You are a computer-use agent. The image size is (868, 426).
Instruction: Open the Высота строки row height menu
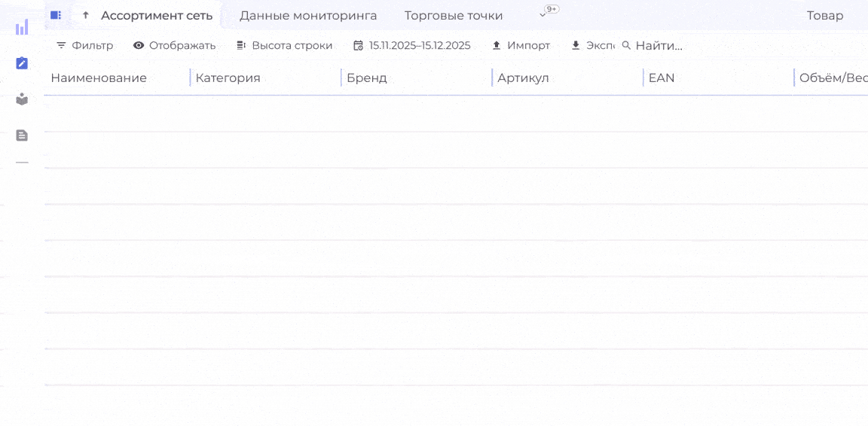pyautogui.click(x=284, y=45)
